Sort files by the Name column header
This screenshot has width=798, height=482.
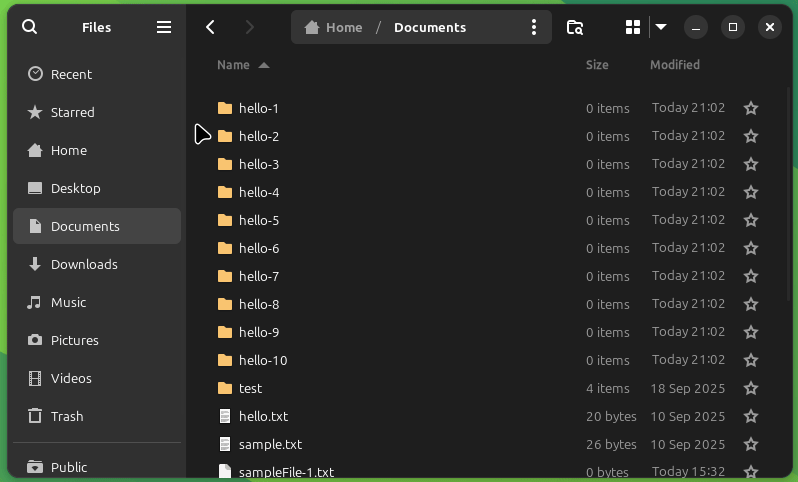pyautogui.click(x=233, y=65)
